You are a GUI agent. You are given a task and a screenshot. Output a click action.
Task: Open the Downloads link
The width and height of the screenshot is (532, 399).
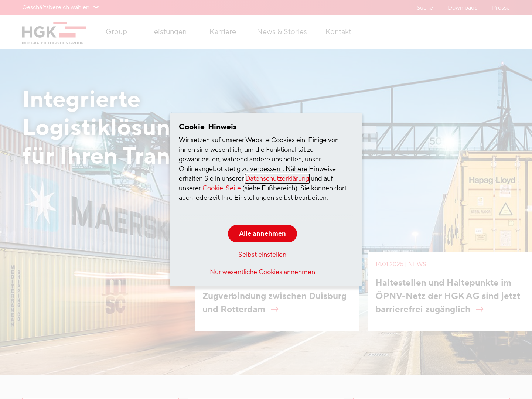click(x=462, y=8)
